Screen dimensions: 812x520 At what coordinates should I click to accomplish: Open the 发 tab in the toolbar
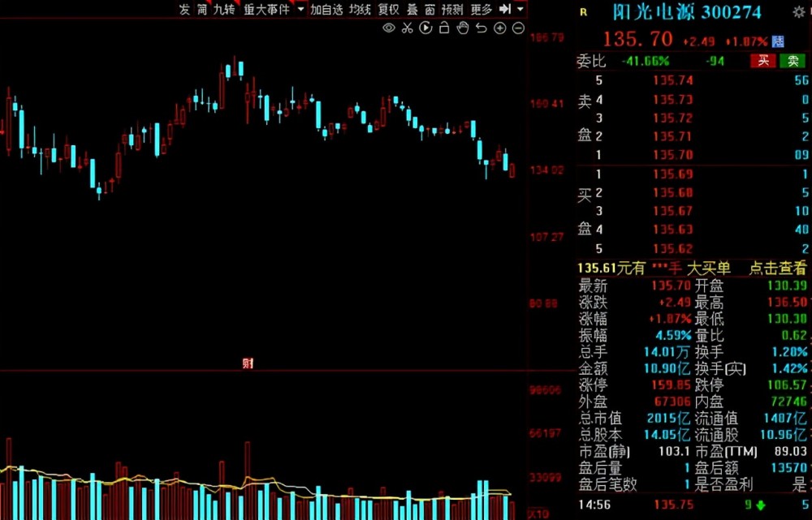click(x=184, y=9)
